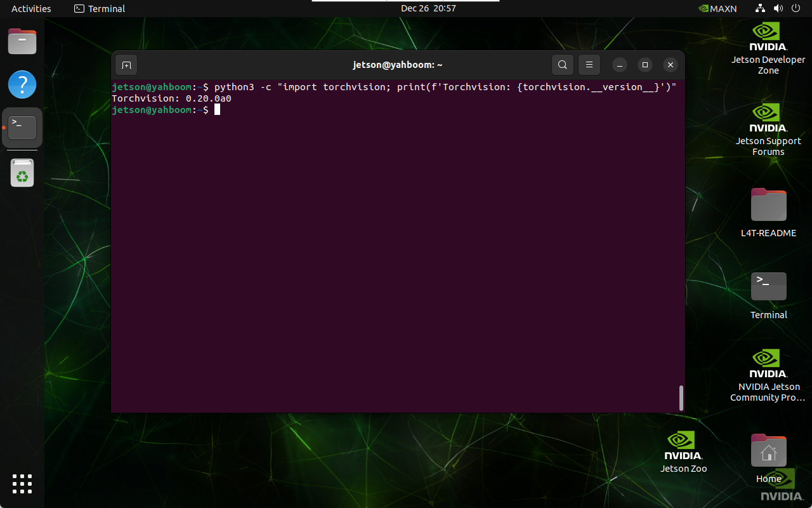Open the terminal hamburger menu
The width and height of the screenshot is (812, 508).
click(x=589, y=65)
